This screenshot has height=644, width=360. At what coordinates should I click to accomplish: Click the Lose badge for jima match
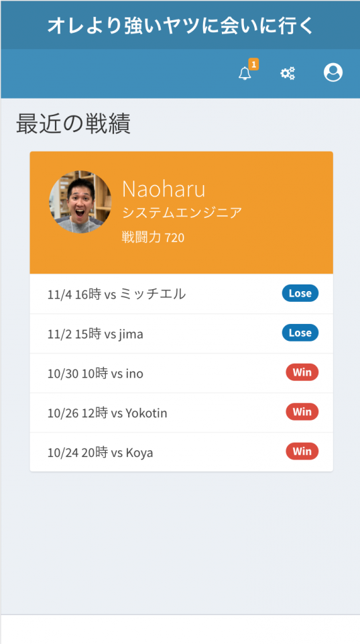pyautogui.click(x=300, y=333)
